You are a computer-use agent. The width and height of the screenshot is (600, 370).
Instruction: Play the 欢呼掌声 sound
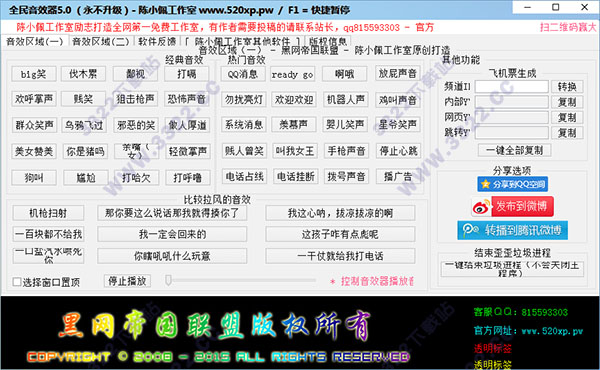pyautogui.click(x=34, y=99)
